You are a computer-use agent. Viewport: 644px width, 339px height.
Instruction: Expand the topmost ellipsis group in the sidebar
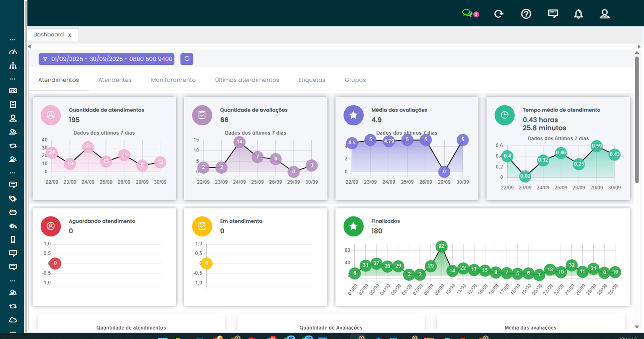(x=13, y=39)
